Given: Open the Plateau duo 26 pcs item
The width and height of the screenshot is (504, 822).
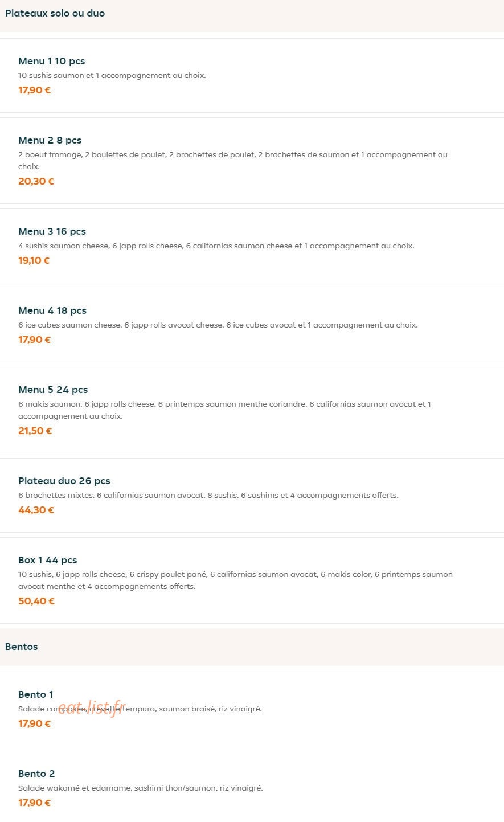Looking at the screenshot, I should pyautogui.click(x=252, y=495).
